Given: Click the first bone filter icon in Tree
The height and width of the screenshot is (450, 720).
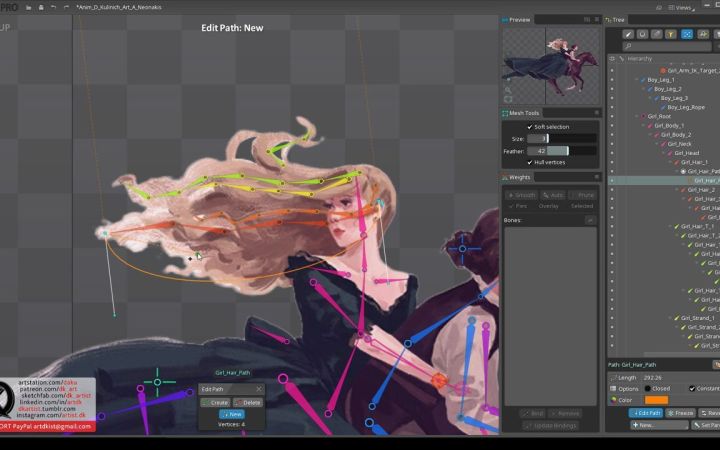Looking at the screenshot, I should click(x=628, y=34).
